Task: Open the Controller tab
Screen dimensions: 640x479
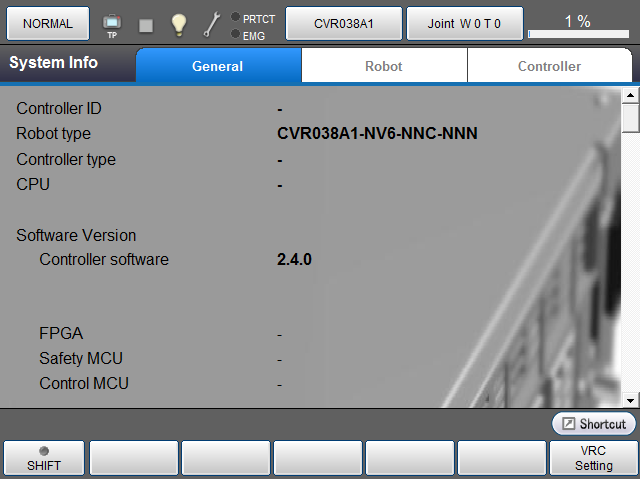Action: (549, 66)
